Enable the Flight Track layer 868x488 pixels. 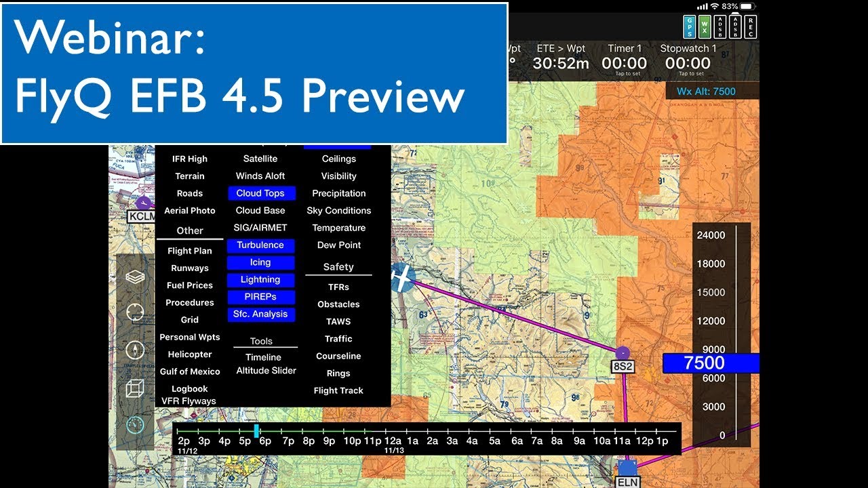[338, 390]
